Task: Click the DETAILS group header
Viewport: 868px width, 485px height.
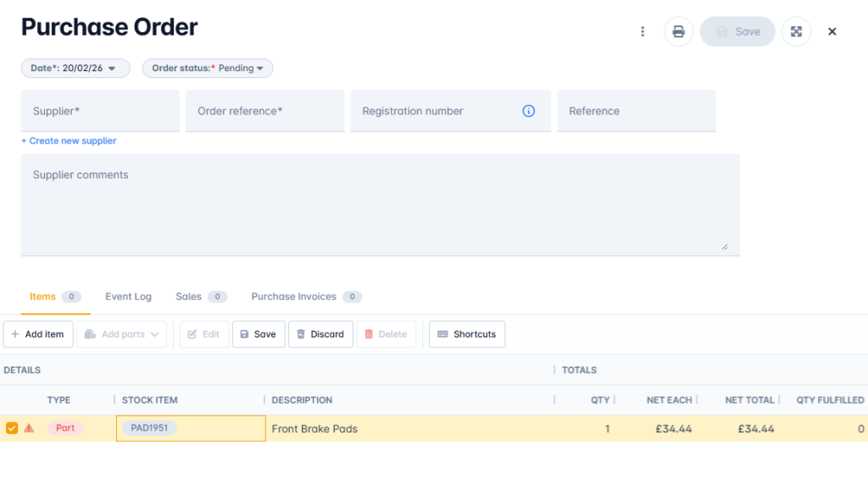Action: tap(22, 370)
